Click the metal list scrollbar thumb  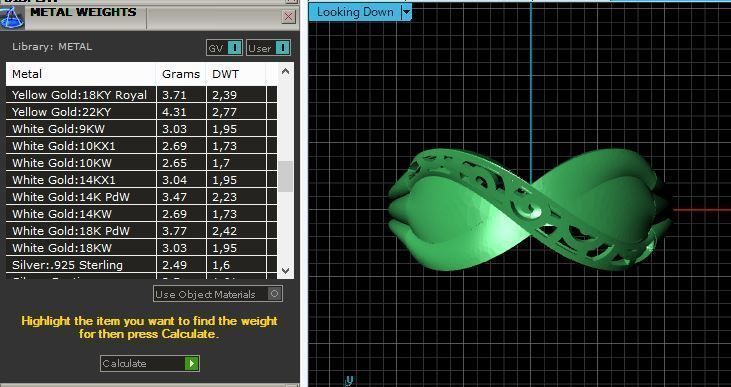click(285, 177)
